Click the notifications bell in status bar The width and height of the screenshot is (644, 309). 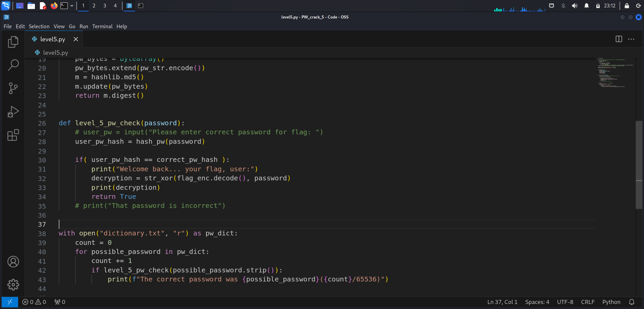632,302
